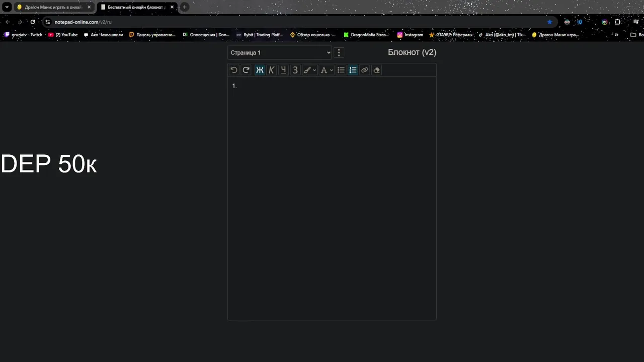This screenshot has height=362, width=644.
Task: Open the Ако Чахвашвили bookmark
Action: pyautogui.click(x=103, y=35)
